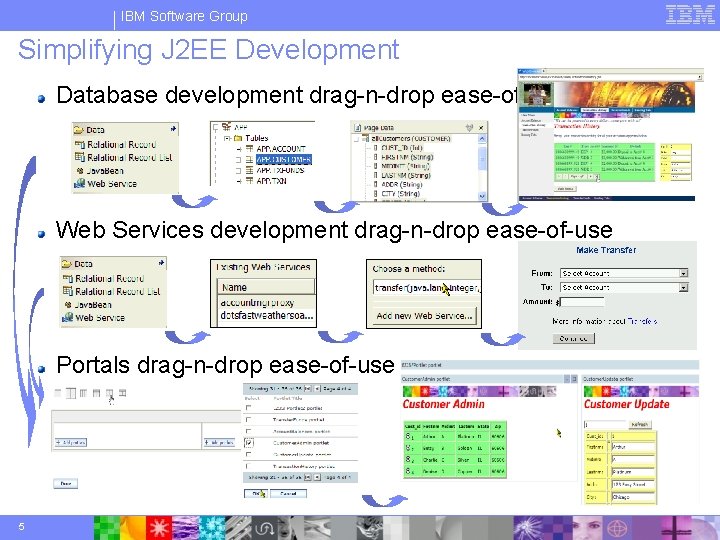The image size is (720, 540).
Task: Click Cancel in the portlet selection list
Action: (x=288, y=494)
